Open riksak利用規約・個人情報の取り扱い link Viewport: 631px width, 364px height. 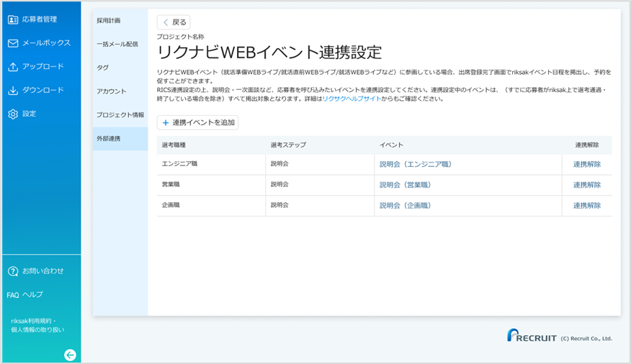pyautogui.click(x=37, y=325)
